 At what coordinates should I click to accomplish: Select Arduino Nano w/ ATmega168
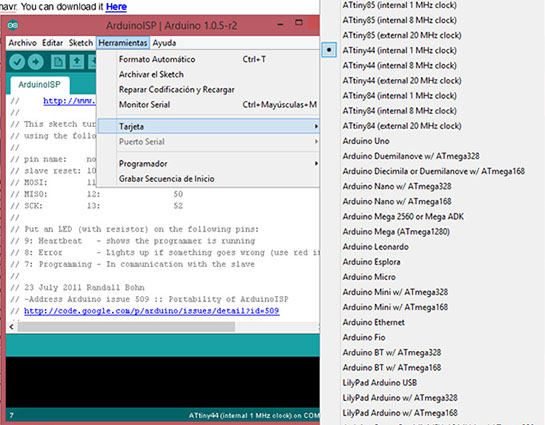click(x=397, y=201)
